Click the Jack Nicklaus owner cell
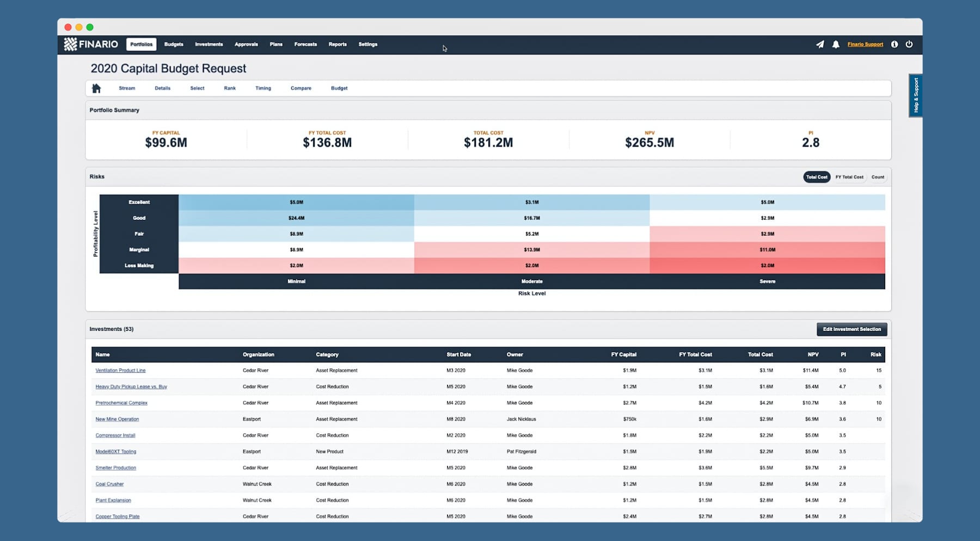The image size is (980, 541). tap(522, 420)
